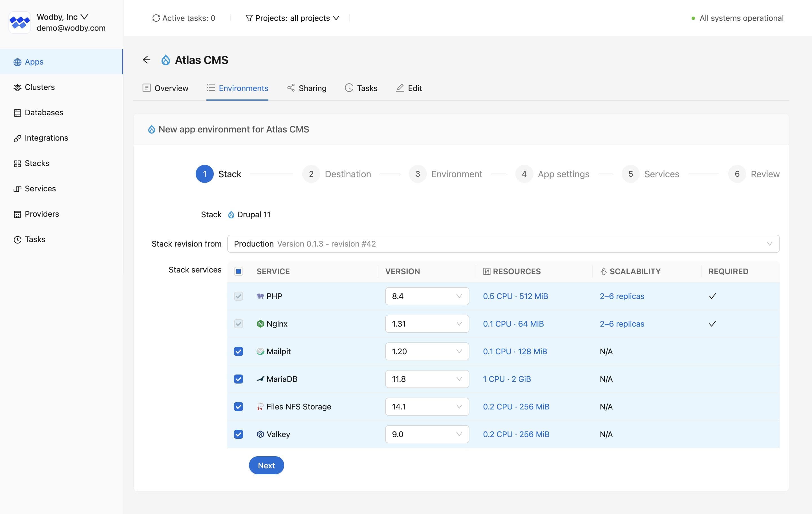Click the Integrations plug icon in sidebar
This screenshot has height=514, width=812.
(x=17, y=138)
